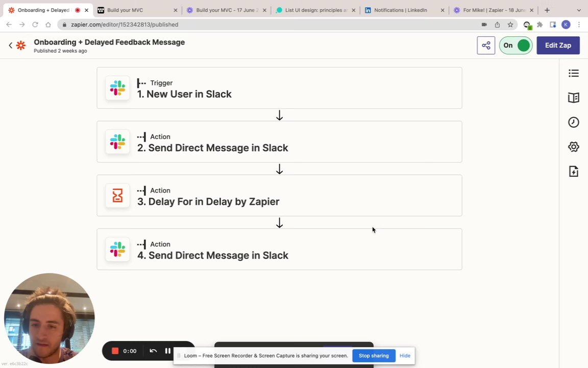Close the Notifications LinkedIn tab

coord(443,10)
